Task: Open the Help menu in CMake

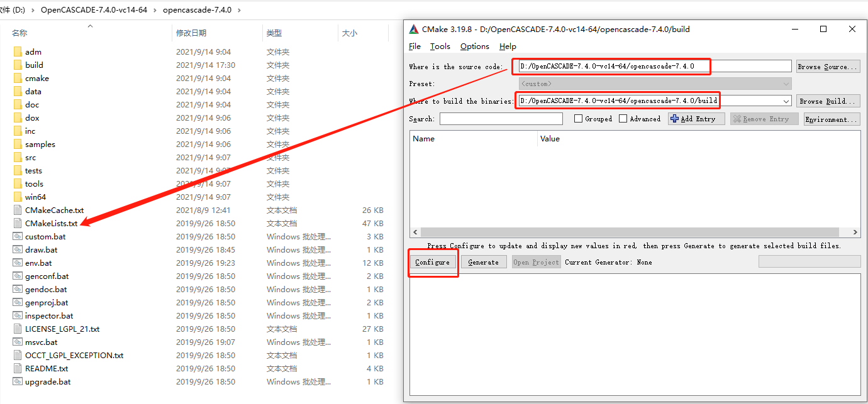Action: (508, 46)
